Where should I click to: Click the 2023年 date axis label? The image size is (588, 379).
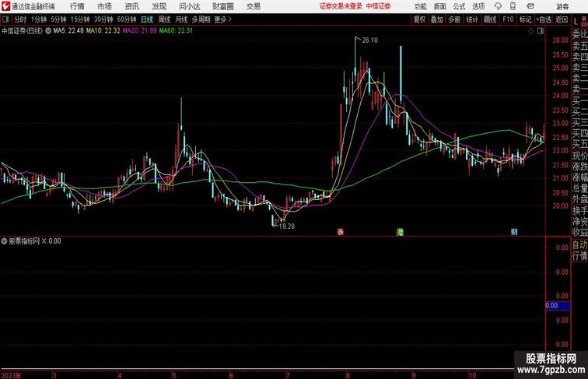[x=11, y=375]
